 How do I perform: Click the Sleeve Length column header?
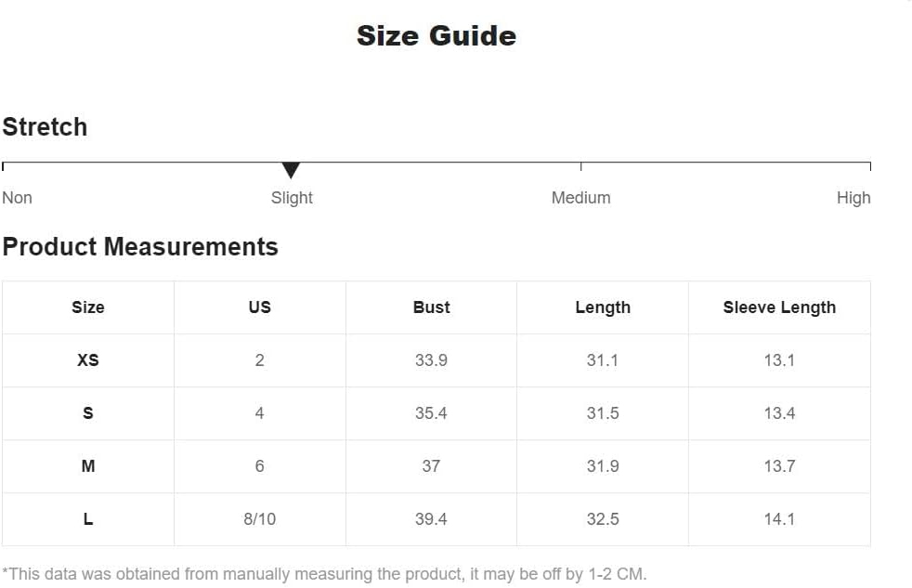point(779,307)
